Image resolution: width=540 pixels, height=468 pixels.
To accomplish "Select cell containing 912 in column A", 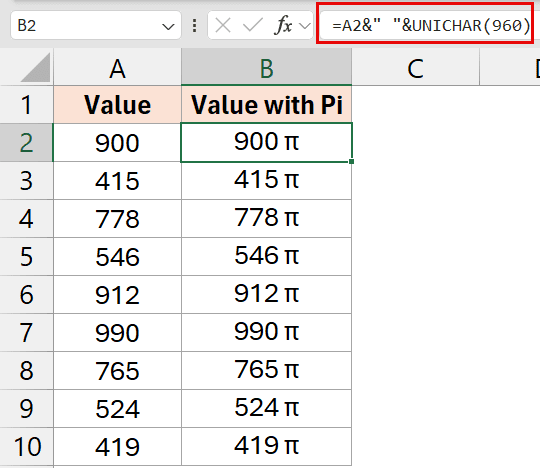I will pos(117,294).
